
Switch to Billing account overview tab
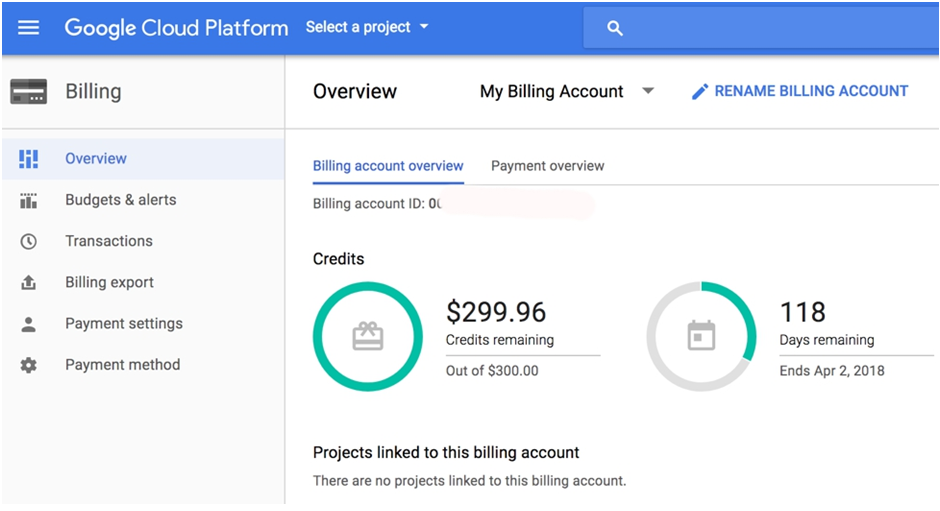[x=388, y=166]
